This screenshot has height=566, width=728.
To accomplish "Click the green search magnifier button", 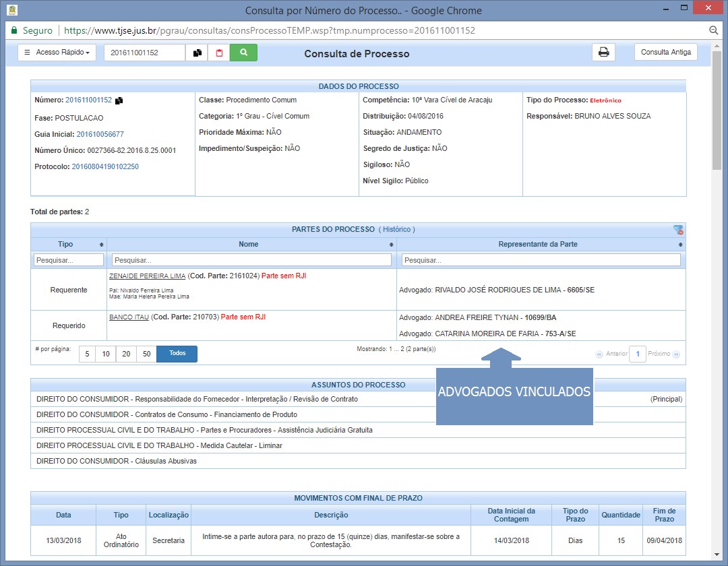I will (243, 53).
